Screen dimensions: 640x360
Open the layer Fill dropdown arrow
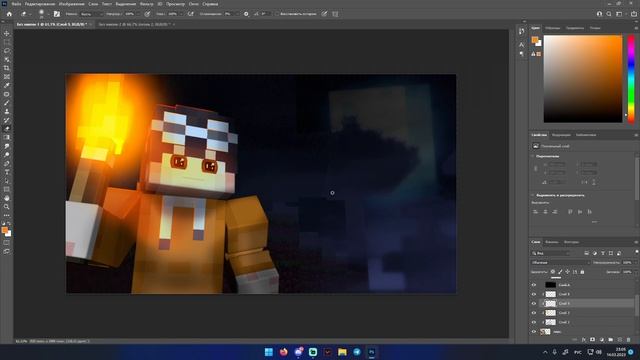click(x=635, y=272)
